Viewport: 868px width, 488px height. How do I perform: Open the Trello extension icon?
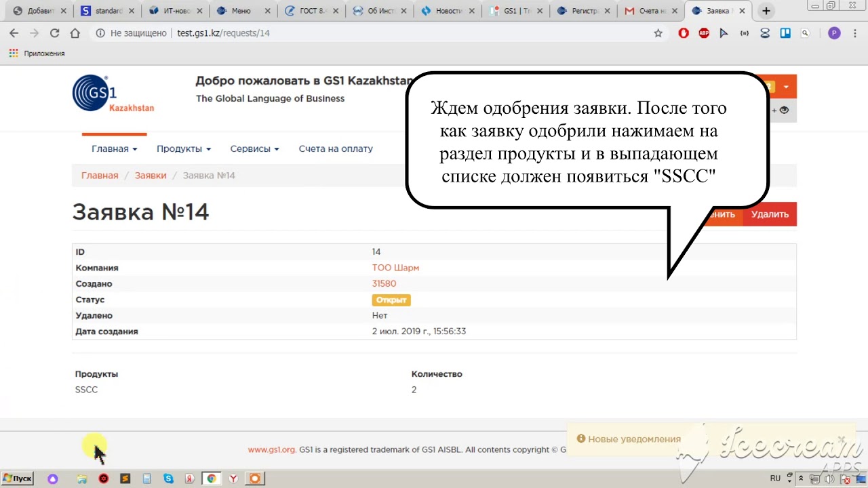(x=785, y=33)
